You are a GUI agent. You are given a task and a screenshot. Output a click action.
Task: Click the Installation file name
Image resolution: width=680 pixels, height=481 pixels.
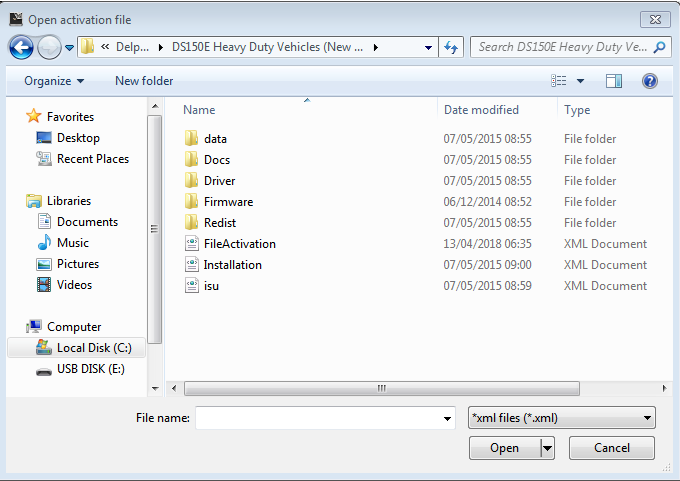pyautogui.click(x=232, y=265)
